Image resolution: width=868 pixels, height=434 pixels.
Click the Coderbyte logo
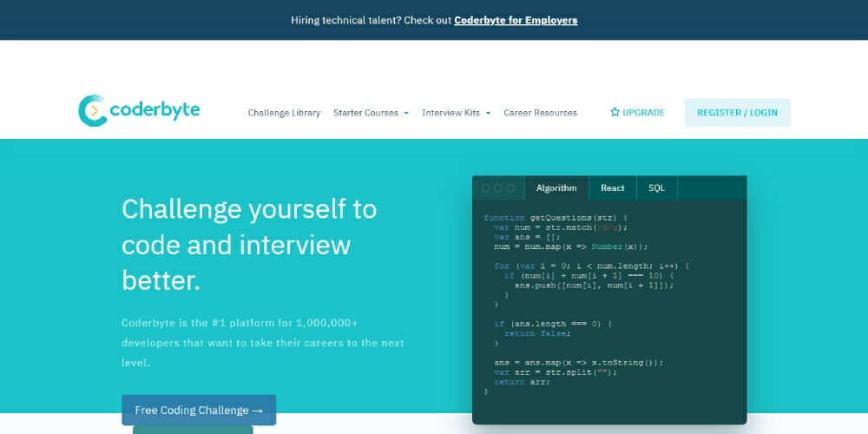(x=139, y=111)
